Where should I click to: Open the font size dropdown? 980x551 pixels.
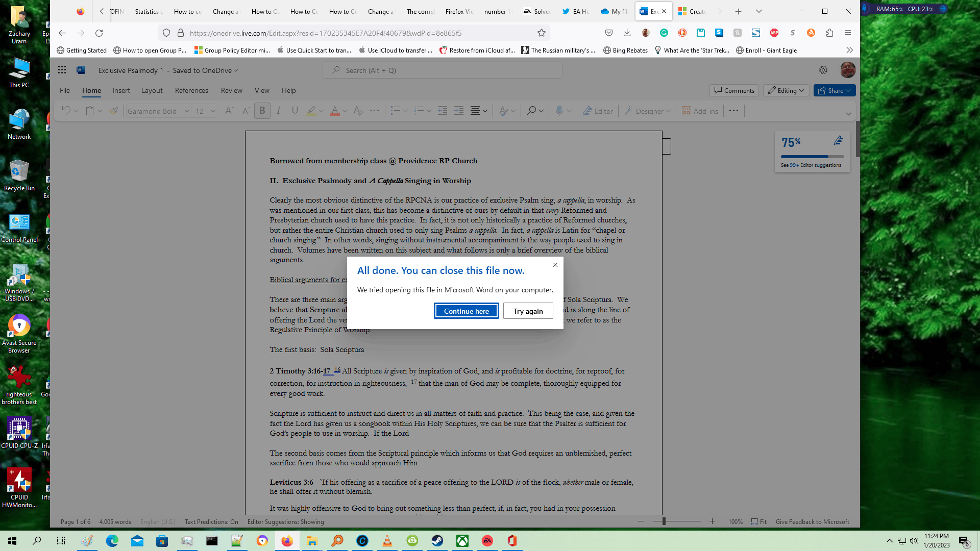[213, 111]
